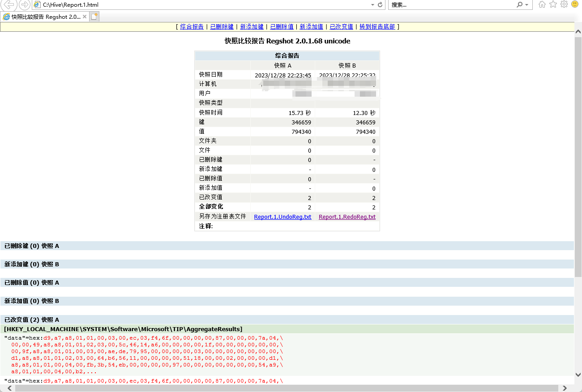Click the 346659 key count for 快照 A
The height and width of the screenshot is (392, 582).
pyautogui.click(x=301, y=122)
